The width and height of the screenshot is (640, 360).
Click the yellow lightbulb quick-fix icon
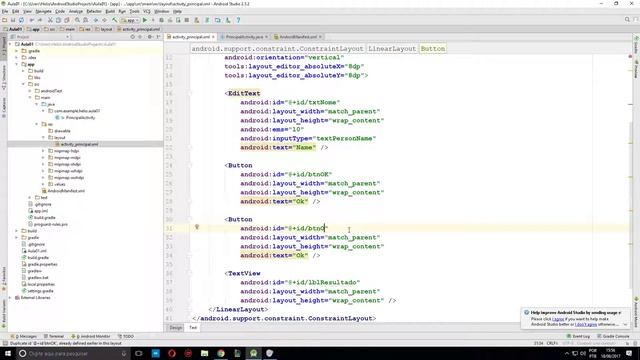[197, 227]
